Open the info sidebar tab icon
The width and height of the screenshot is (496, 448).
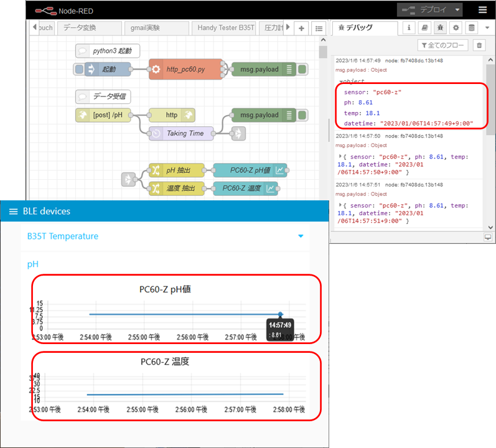tap(409, 28)
